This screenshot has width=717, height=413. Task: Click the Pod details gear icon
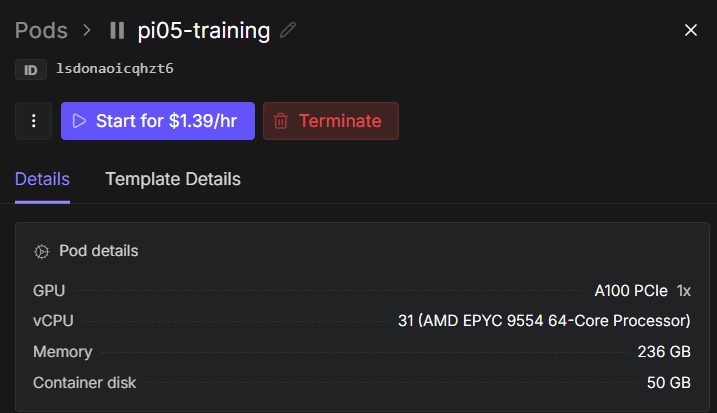click(42, 252)
